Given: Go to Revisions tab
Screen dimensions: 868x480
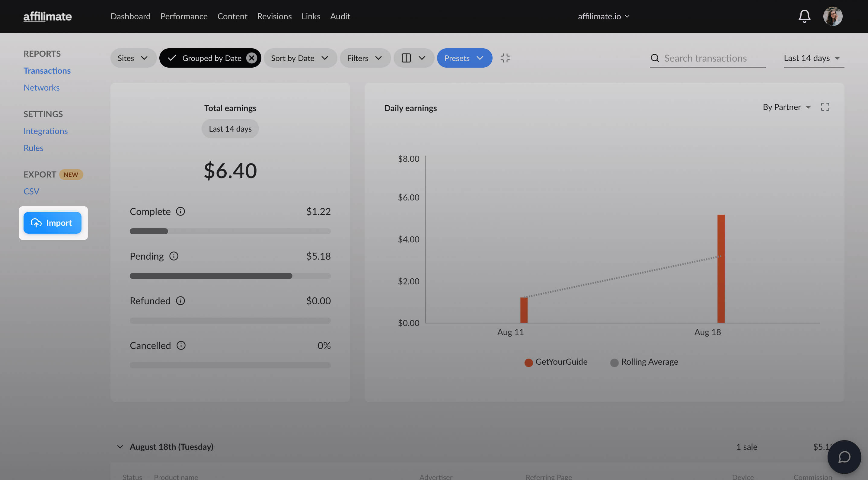Looking at the screenshot, I should [274, 16].
